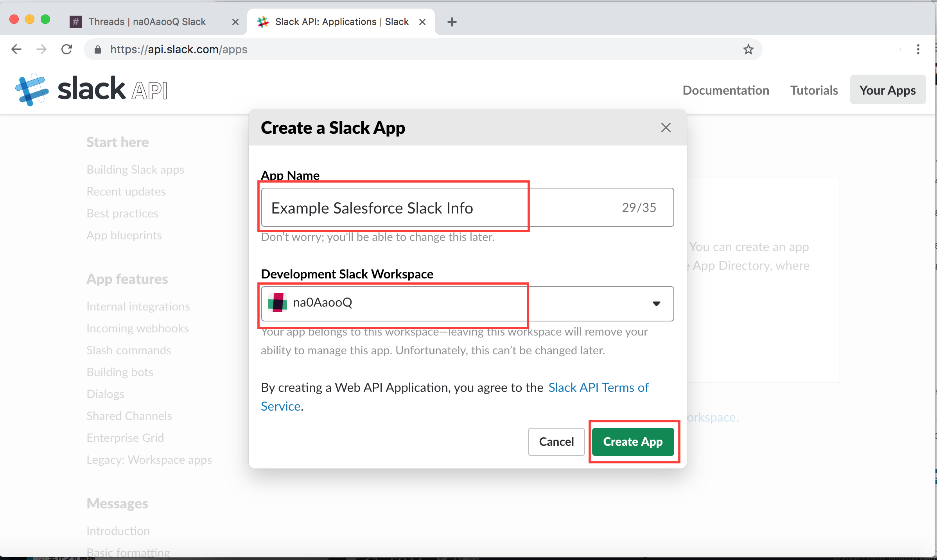Click the address bar URL
This screenshot has height=560, width=937.
(x=179, y=49)
